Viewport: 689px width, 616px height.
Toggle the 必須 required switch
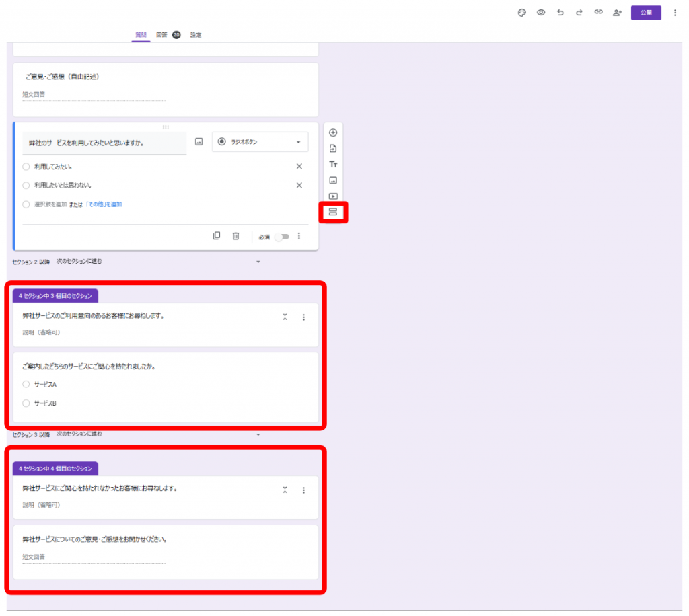click(x=280, y=237)
